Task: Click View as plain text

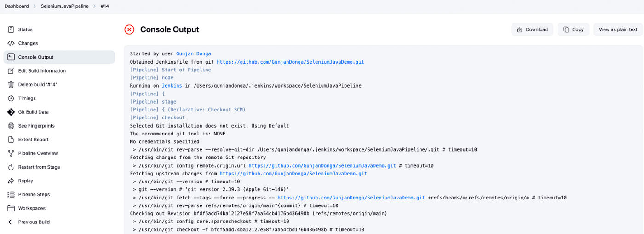Action: tap(618, 29)
